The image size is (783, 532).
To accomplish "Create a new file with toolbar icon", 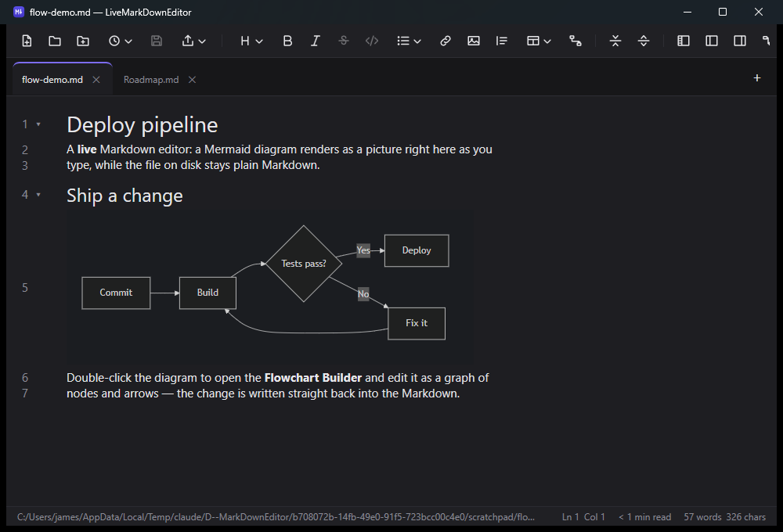I will [x=27, y=41].
